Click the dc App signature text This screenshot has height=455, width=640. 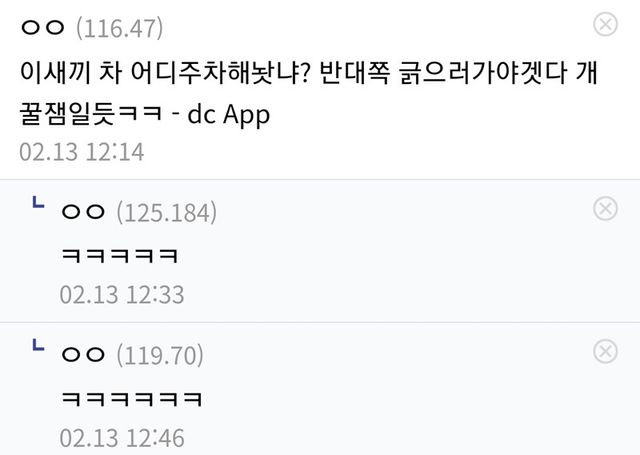(229, 115)
